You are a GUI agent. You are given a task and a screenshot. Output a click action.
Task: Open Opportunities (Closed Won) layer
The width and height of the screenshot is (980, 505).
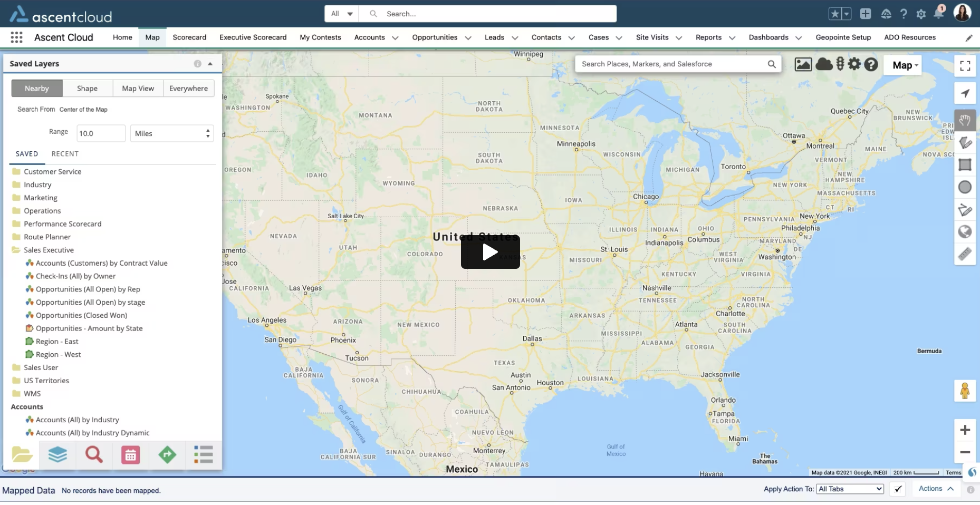[x=81, y=315]
